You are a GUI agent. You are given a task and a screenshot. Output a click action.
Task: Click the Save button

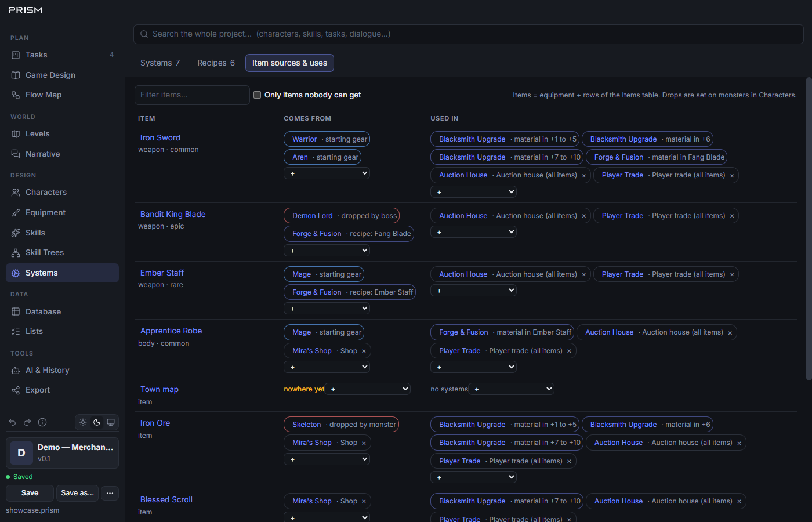[x=30, y=493]
